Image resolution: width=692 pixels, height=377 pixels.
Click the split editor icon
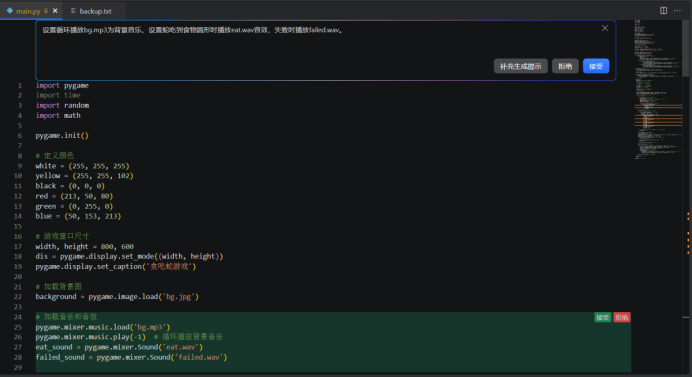663,11
